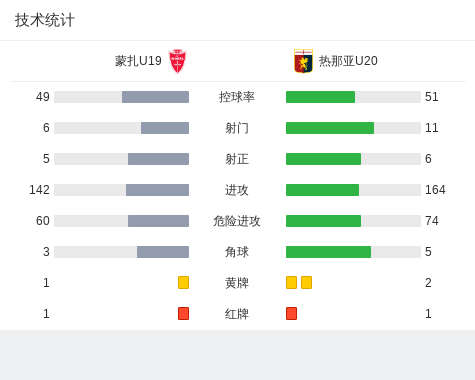The height and width of the screenshot is (380, 475).
Task: Click the 热那亚U20 team crest
Action: 303,61
